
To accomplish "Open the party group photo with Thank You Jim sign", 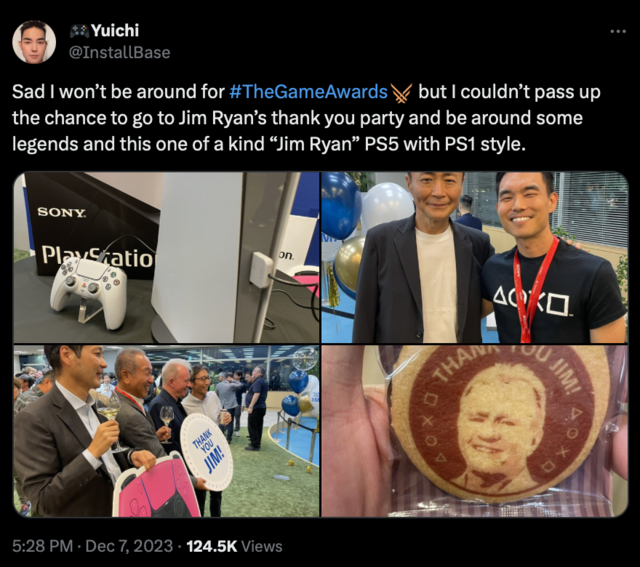I will (x=167, y=431).
